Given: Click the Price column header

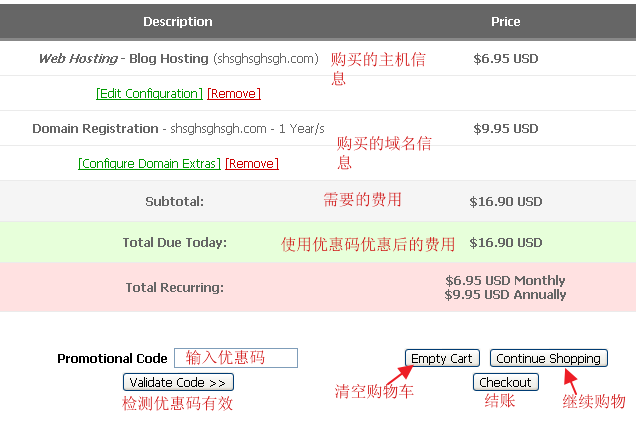Looking at the screenshot, I should click(505, 21).
